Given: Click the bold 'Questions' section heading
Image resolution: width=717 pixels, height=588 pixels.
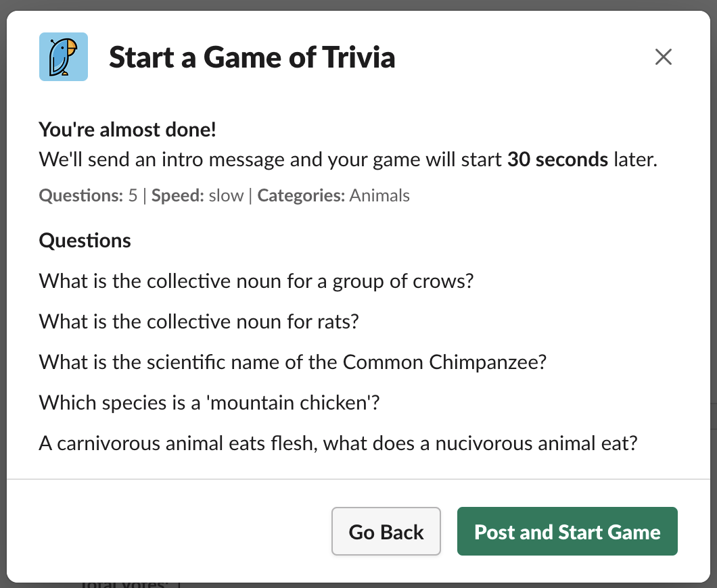Looking at the screenshot, I should [x=85, y=241].
